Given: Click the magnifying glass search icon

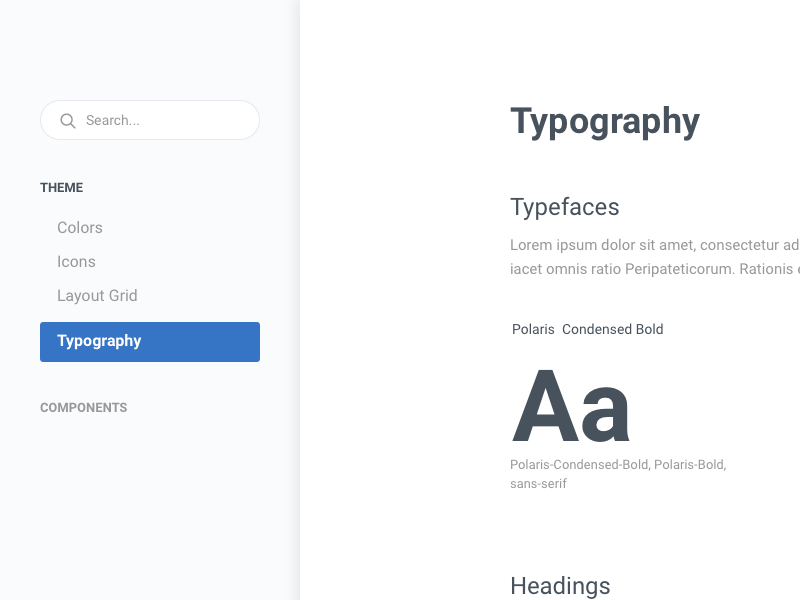Looking at the screenshot, I should (x=67, y=120).
